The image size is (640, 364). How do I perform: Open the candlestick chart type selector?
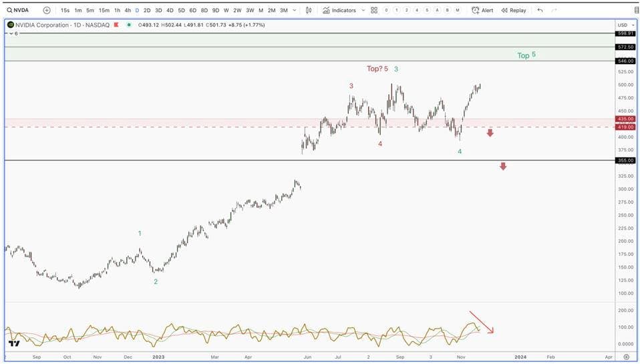tap(309, 10)
